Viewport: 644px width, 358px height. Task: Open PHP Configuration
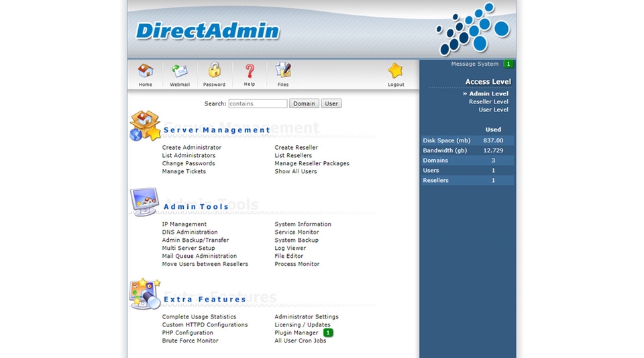[187, 332]
